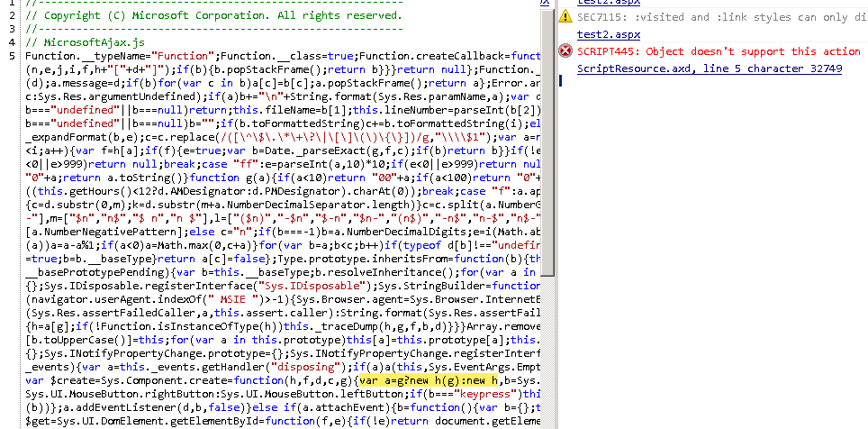This screenshot has width=868, height=429.
Task: Click the red error icon beside SCRIPT445
Action: tap(565, 51)
